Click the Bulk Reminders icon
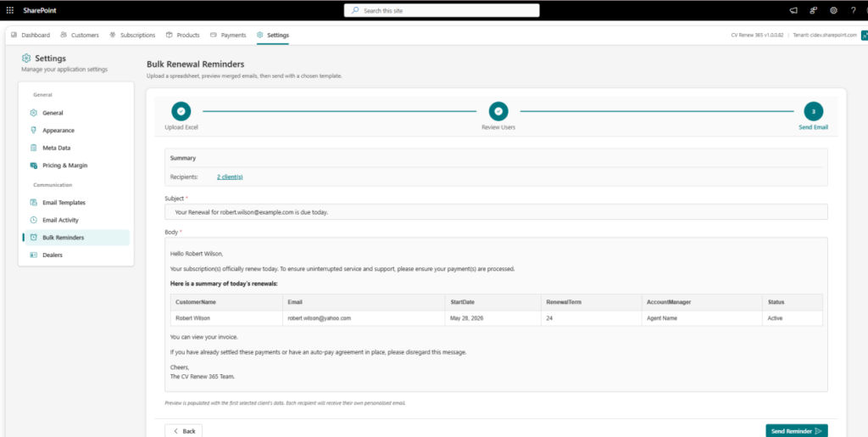This screenshot has width=868, height=437. pyautogui.click(x=34, y=238)
